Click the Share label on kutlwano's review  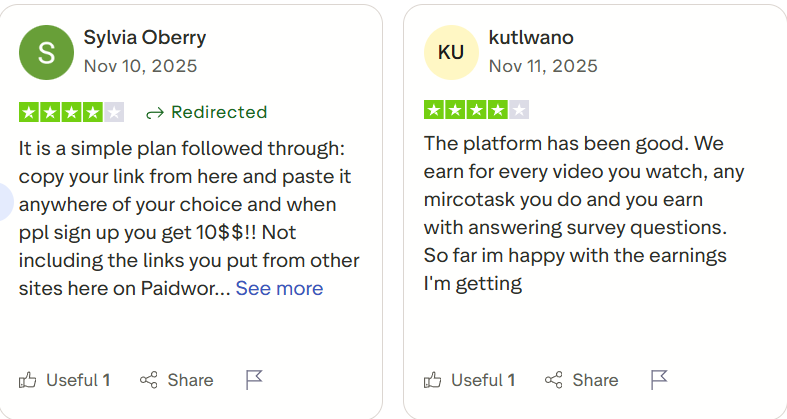coord(595,380)
